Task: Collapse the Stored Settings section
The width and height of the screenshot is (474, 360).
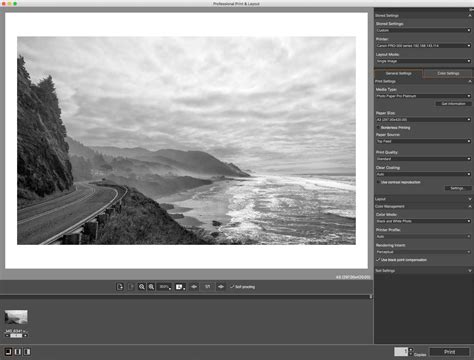Action: coord(470,16)
